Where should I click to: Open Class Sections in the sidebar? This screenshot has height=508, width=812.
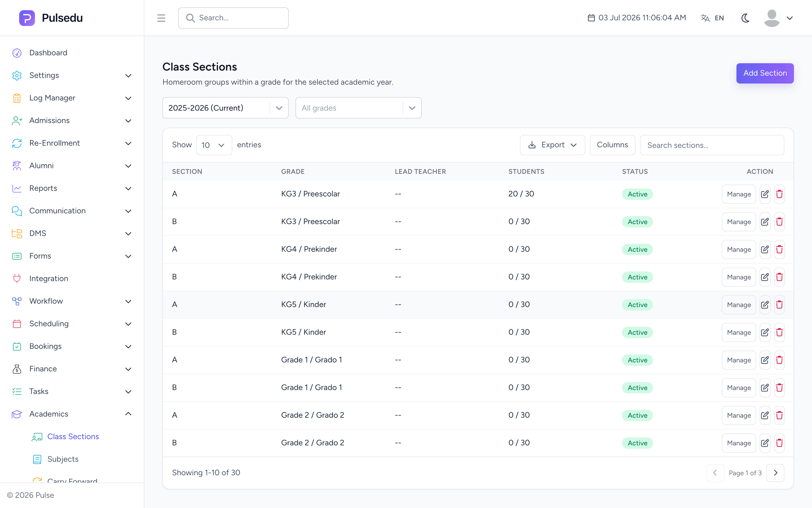click(73, 436)
